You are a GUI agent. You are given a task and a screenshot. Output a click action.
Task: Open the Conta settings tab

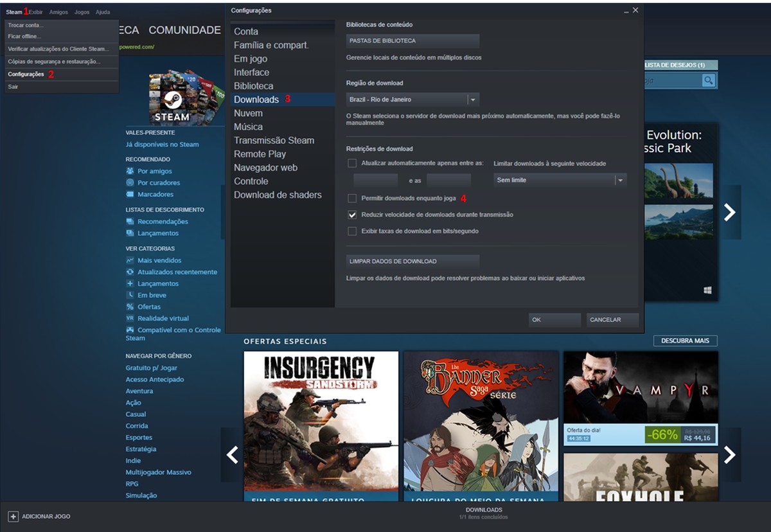click(283, 31)
